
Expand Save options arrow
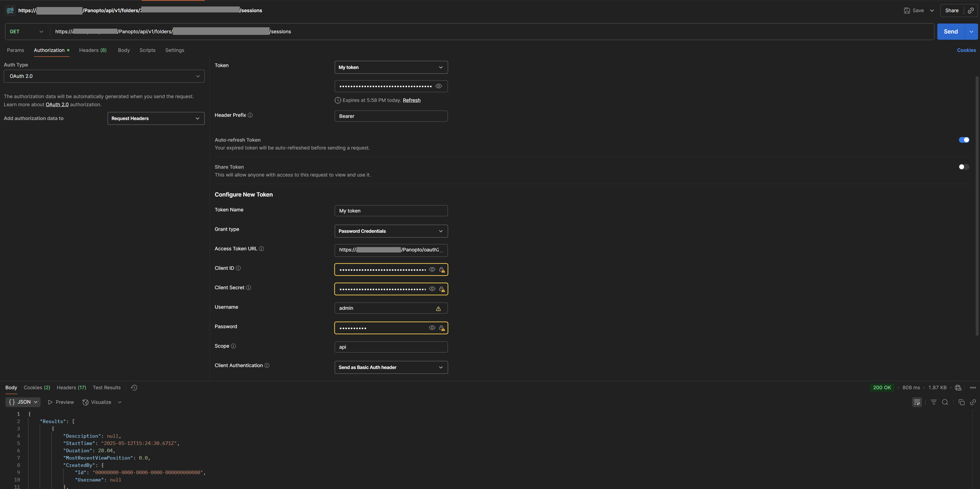[932, 10]
